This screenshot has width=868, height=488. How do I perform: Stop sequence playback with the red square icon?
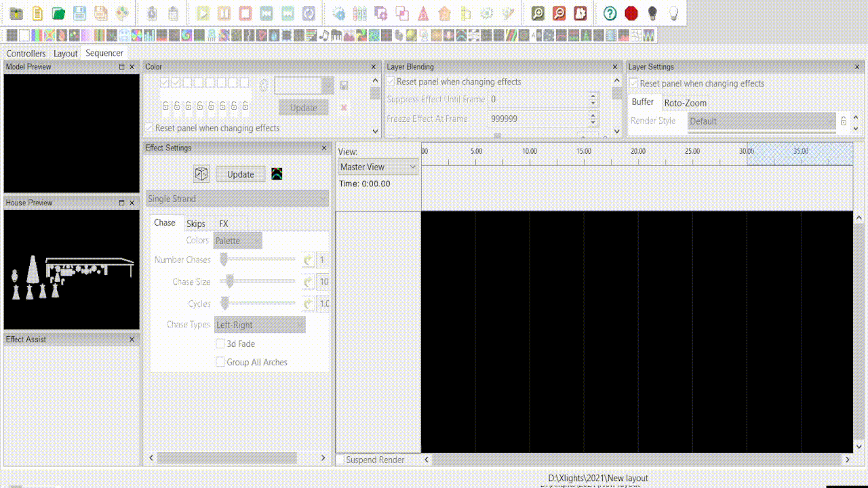point(245,12)
